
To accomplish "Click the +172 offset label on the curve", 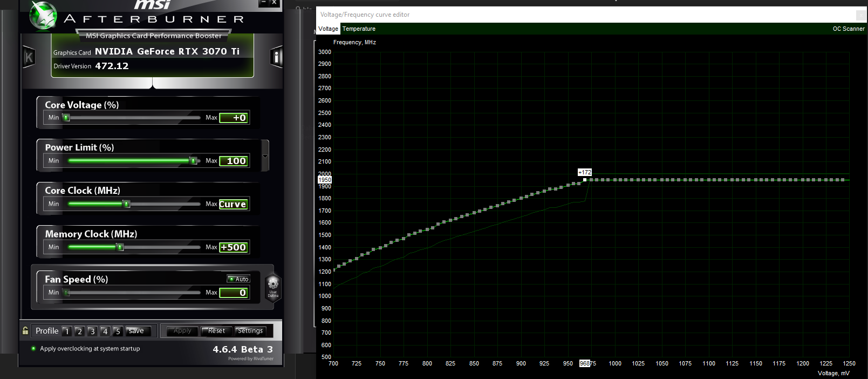I will [x=585, y=172].
